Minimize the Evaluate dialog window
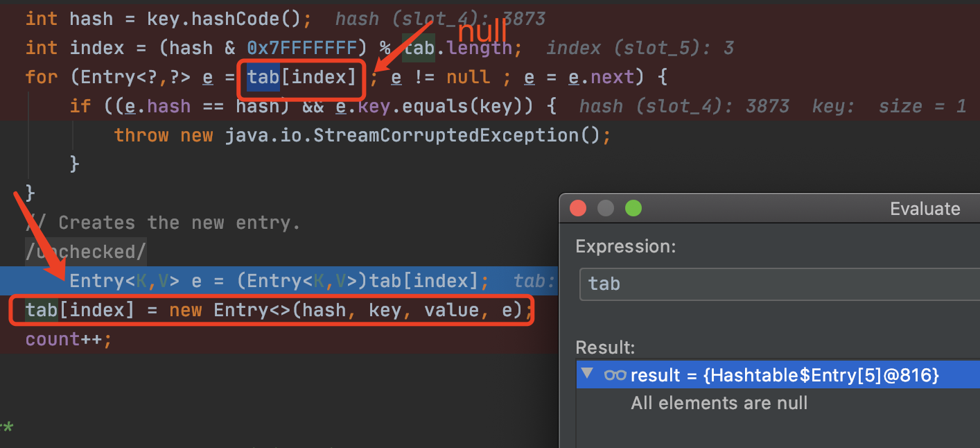Screen dimensions: 980x448 [606, 208]
